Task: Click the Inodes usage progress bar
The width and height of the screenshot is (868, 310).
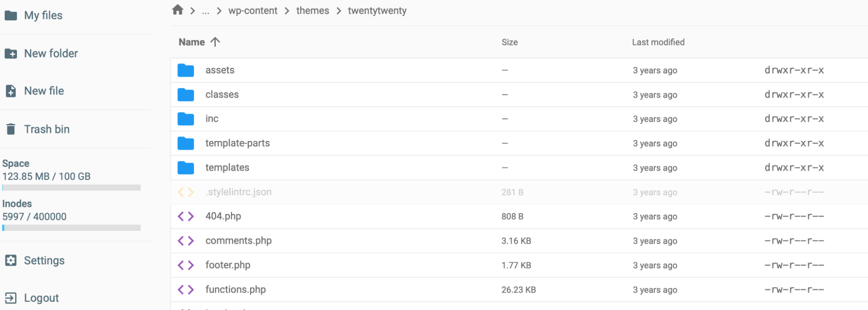Action: [71, 228]
